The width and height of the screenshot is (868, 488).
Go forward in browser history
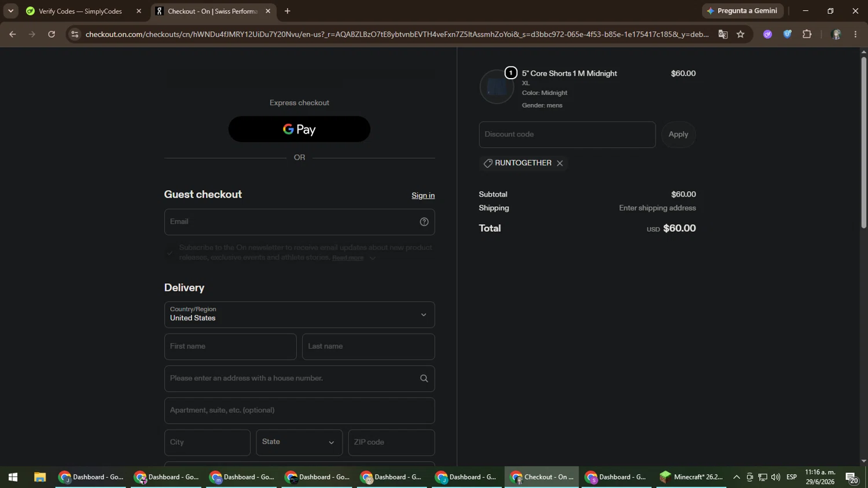32,35
